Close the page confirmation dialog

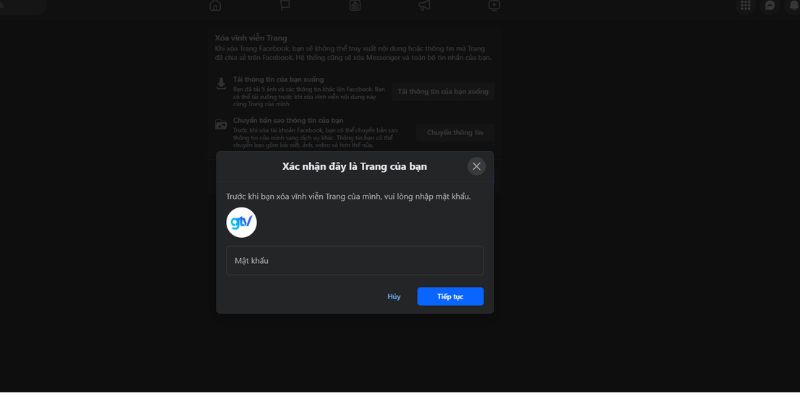pos(476,166)
